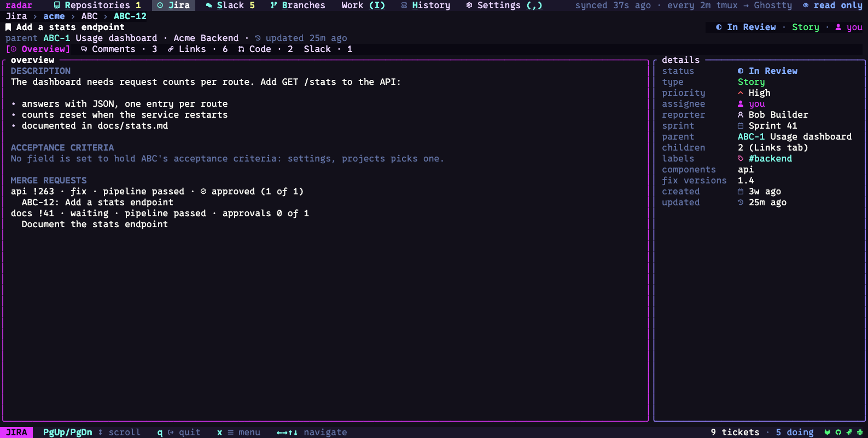Click the bookmark icon before the ticket title
868x438 pixels.
8,27
